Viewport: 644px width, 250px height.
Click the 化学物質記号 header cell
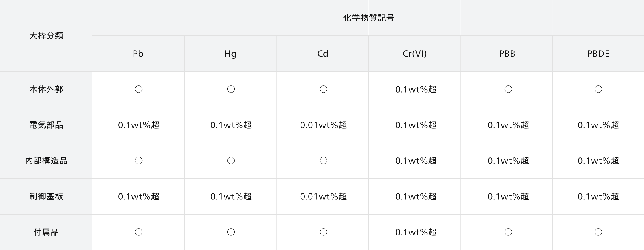(x=368, y=18)
